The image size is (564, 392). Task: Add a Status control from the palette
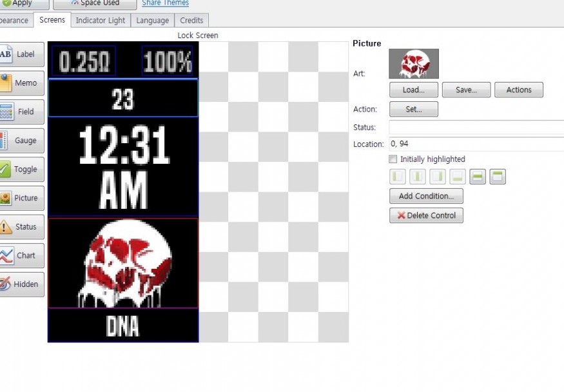[22, 227]
